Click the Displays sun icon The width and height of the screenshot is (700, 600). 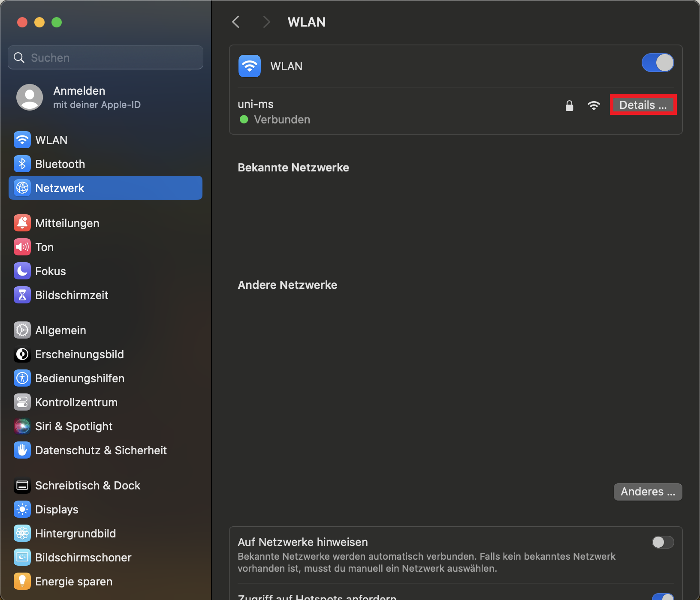point(22,510)
